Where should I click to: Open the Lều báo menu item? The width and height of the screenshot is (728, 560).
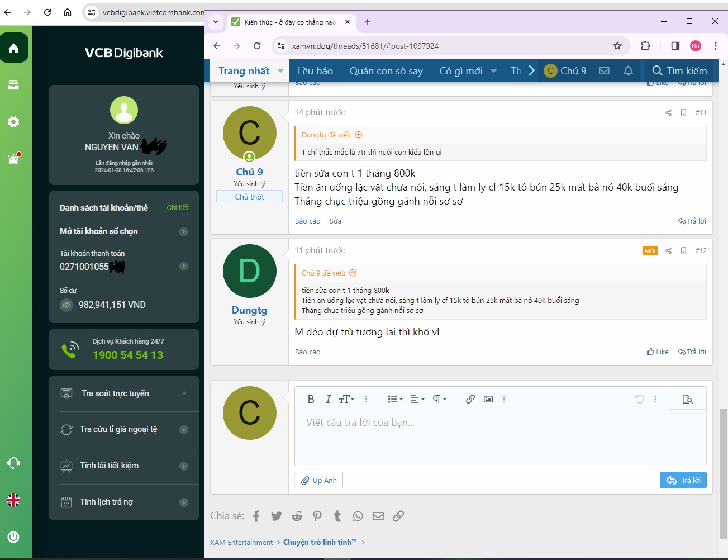coord(315,71)
